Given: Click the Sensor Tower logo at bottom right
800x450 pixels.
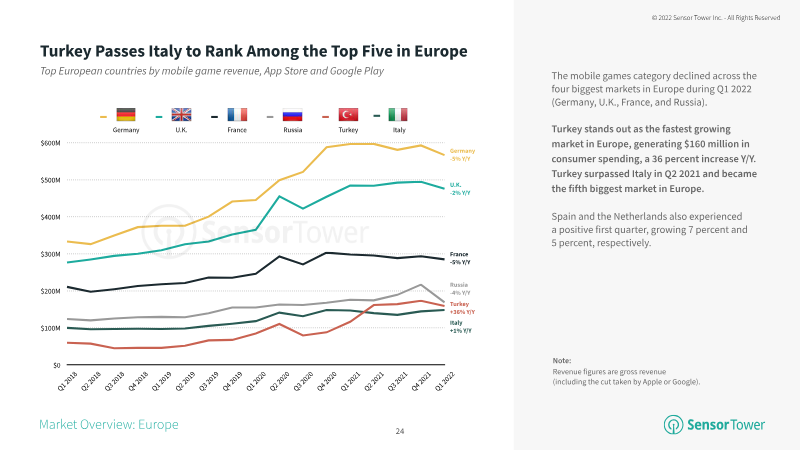Looking at the screenshot, I should 718,424.
